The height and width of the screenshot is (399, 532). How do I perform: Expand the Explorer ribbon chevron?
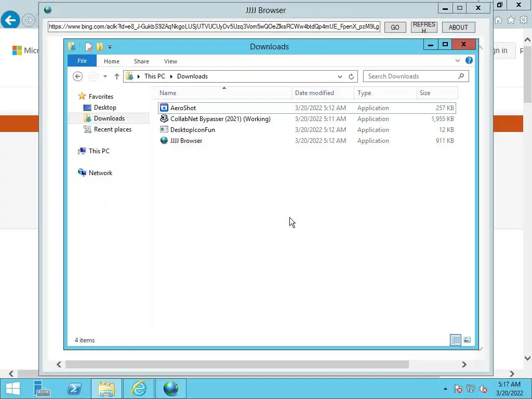click(457, 61)
